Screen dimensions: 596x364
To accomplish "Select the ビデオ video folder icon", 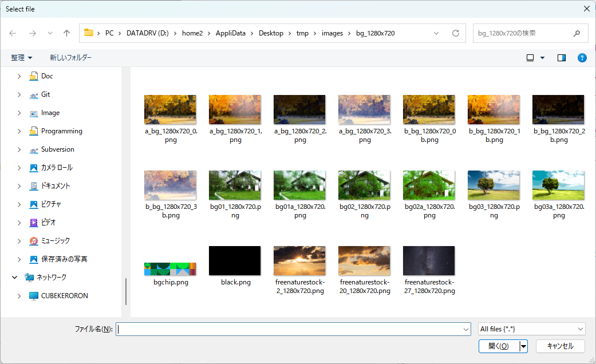I will pos(34,223).
